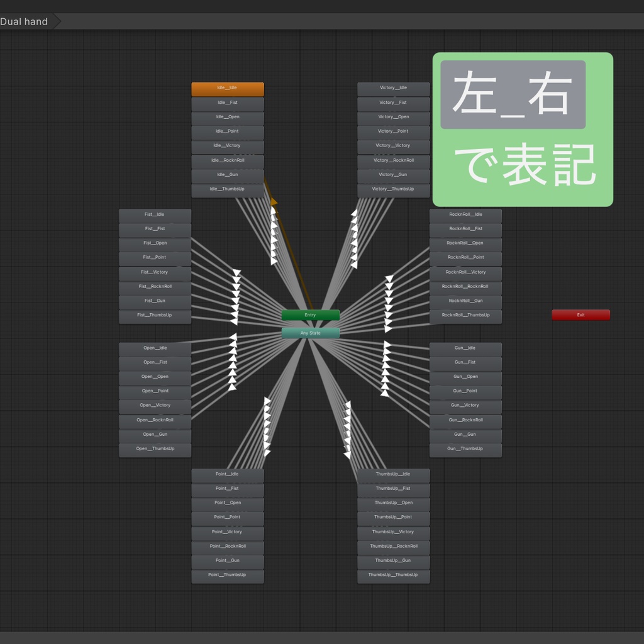
Task: Select the Victory__Victory state node
Action: click(x=394, y=147)
